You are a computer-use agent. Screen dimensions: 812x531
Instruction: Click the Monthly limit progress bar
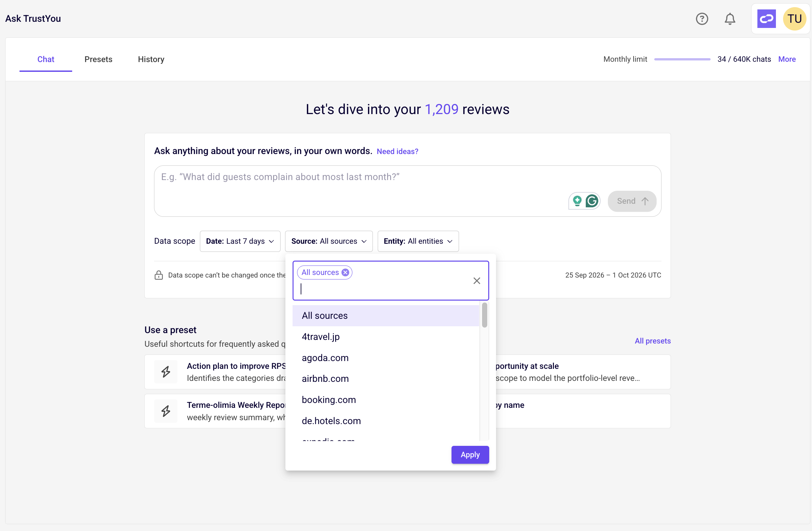click(x=682, y=59)
